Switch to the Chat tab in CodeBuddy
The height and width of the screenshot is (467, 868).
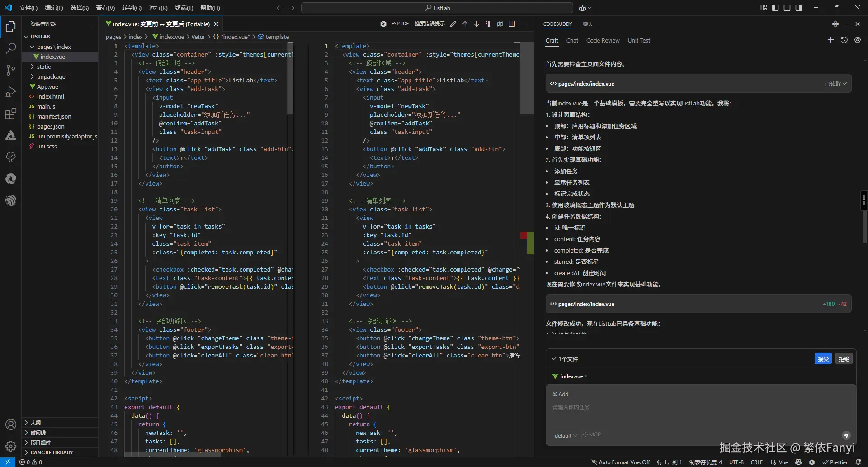point(572,40)
